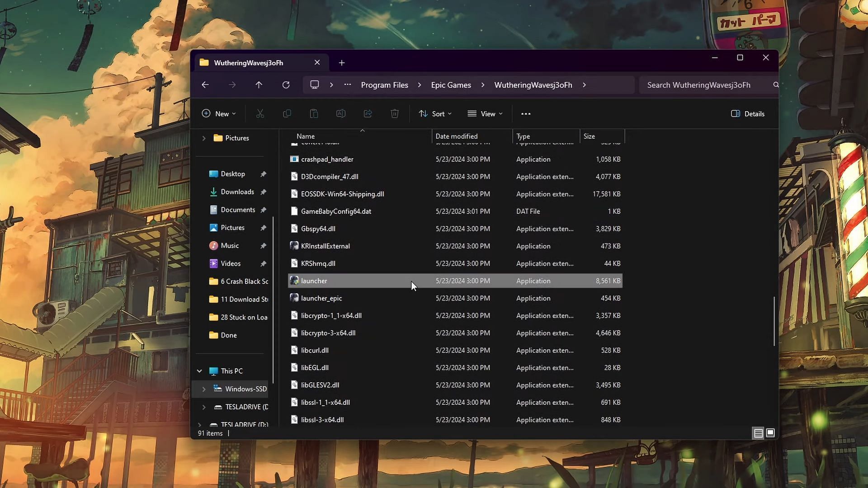Screen dimensions: 868x488
Task: Go up one folder level
Action: pyautogui.click(x=259, y=85)
